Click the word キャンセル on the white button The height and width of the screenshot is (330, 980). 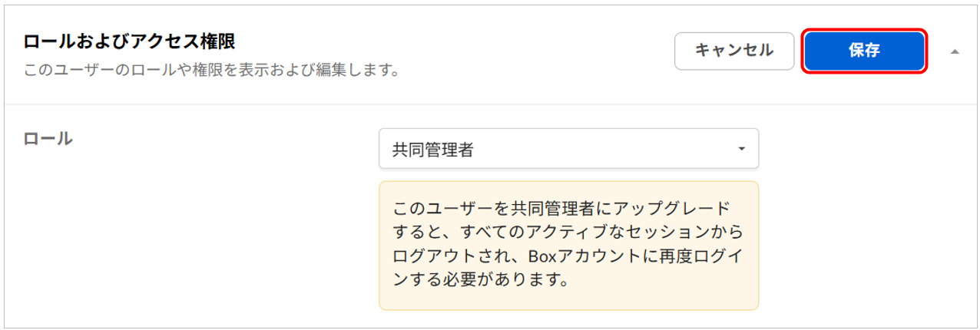pyautogui.click(x=733, y=51)
